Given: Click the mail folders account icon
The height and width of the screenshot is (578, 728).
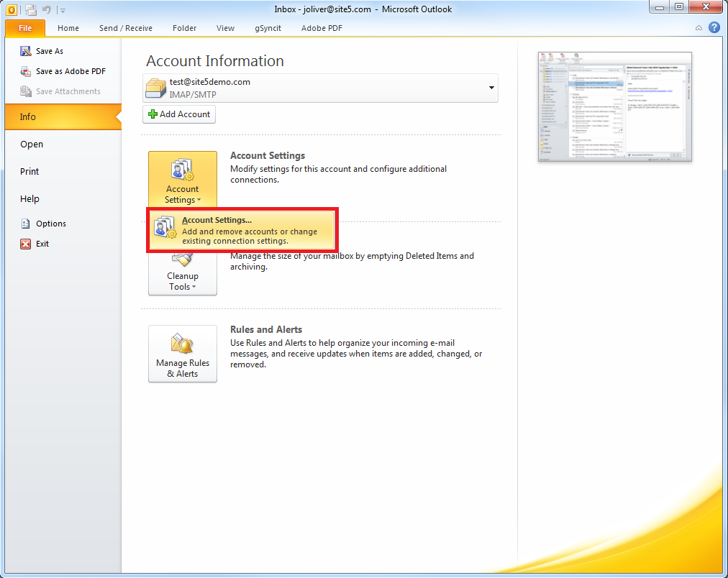Looking at the screenshot, I should pyautogui.click(x=155, y=88).
